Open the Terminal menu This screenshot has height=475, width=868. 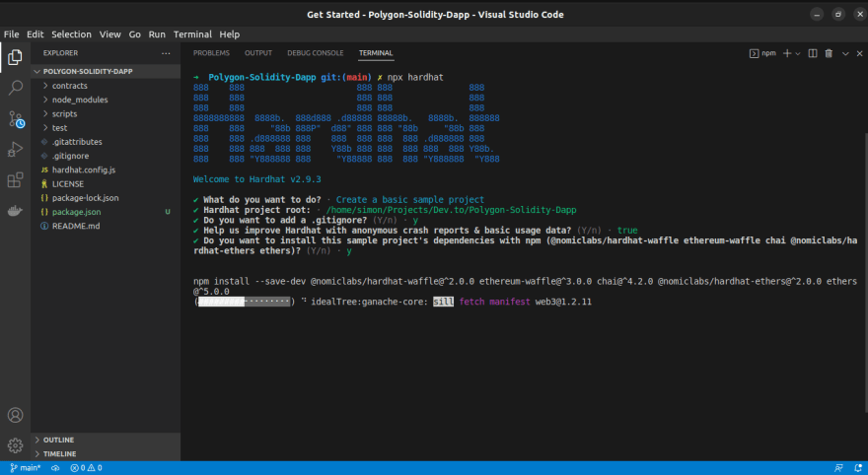coord(192,34)
